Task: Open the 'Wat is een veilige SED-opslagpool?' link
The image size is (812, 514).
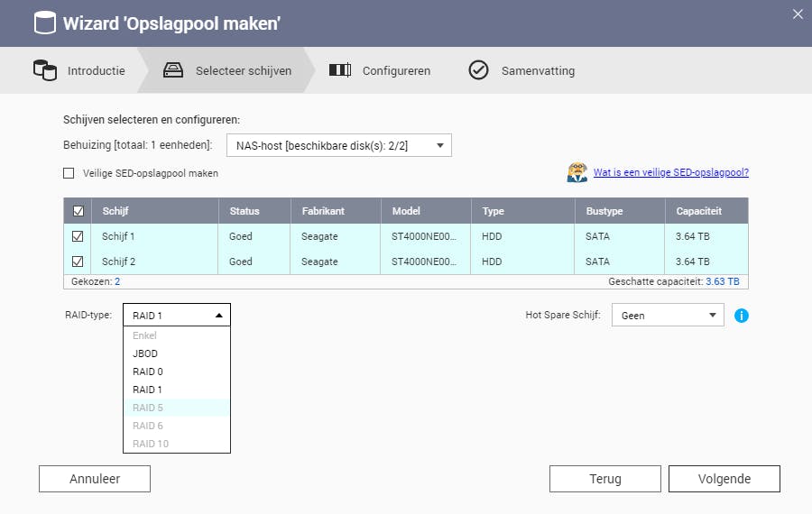Action: pos(670,172)
